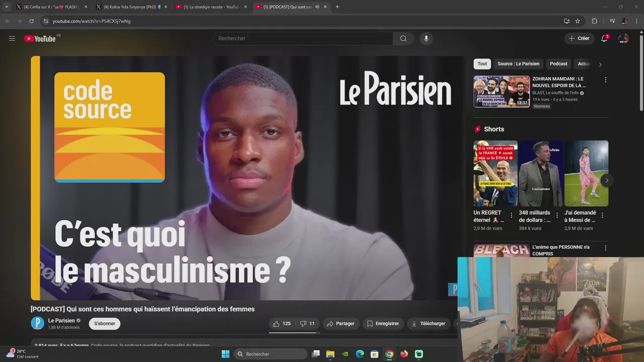The image size is (644, 362).
Task: Open the tab search dropdown arrow in Chrome
Action: (x=7, y=7)
